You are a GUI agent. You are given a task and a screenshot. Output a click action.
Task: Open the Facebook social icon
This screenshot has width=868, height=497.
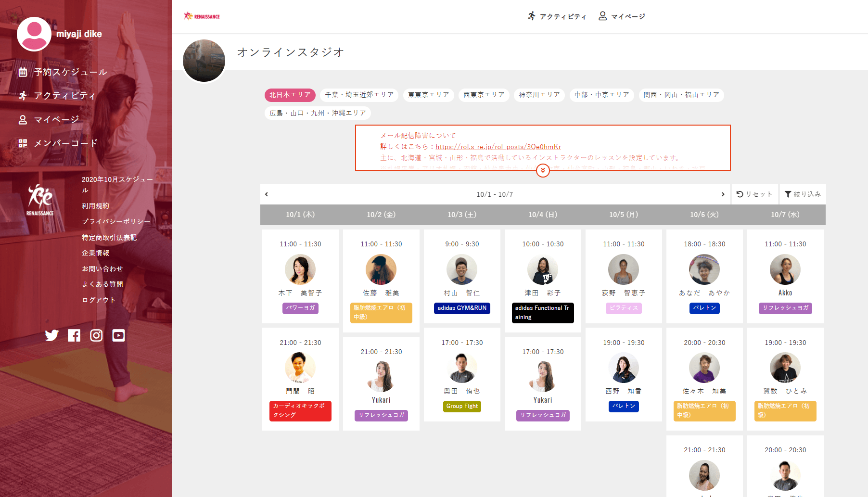(x=74, y=335)
